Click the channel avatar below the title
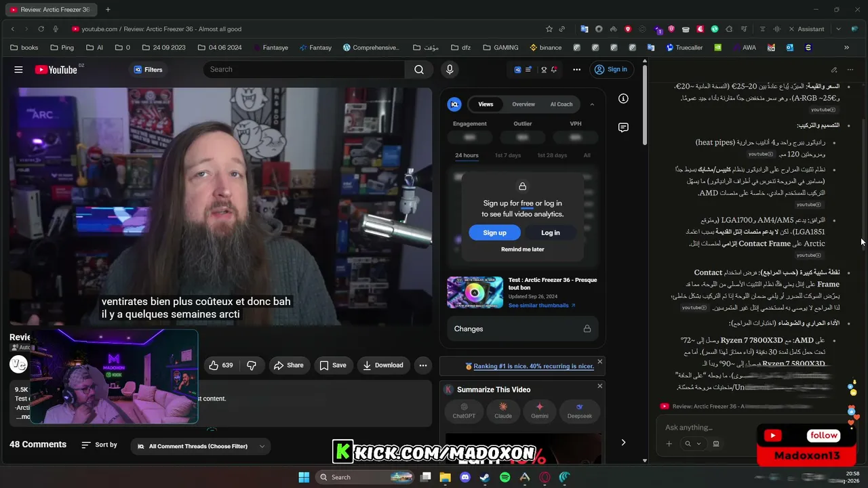The width and height of the screenshot is (868, 488). 18,364
